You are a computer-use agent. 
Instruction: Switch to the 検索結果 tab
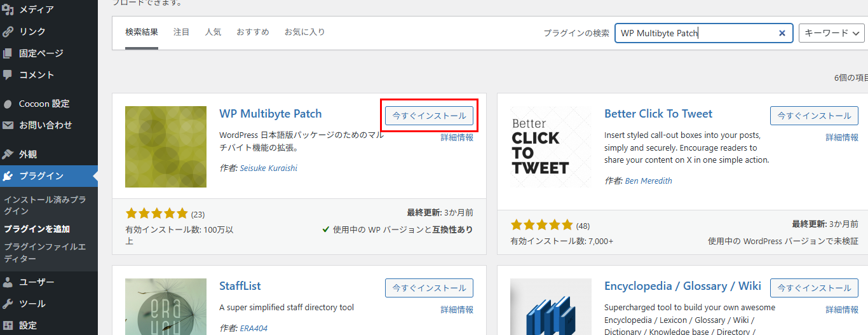[142, 32]
